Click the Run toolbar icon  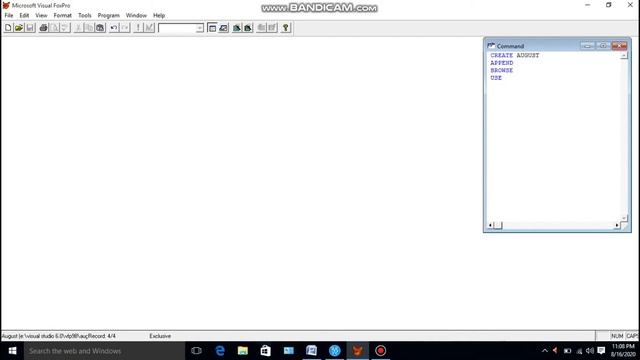point(138,28)
